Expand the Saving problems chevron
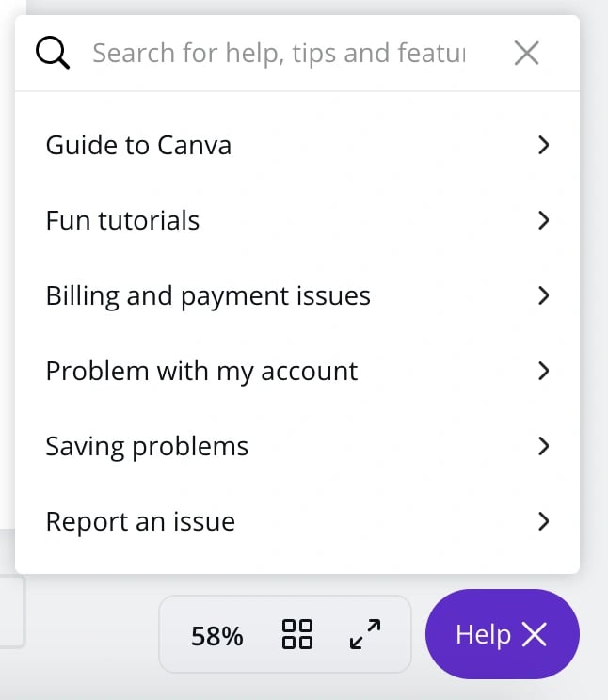 point(543,446)
